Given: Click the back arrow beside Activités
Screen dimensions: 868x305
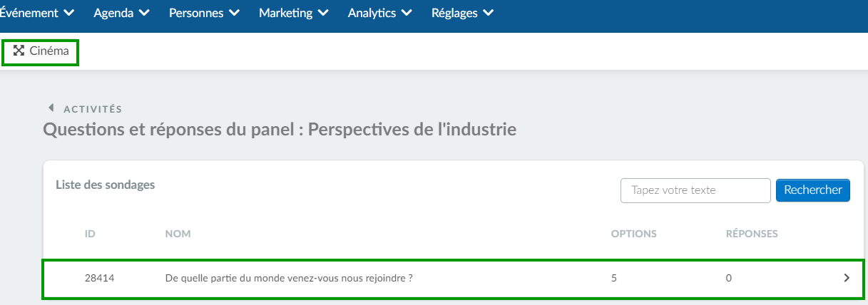Looking at the screenshot, I should point(51,108).
